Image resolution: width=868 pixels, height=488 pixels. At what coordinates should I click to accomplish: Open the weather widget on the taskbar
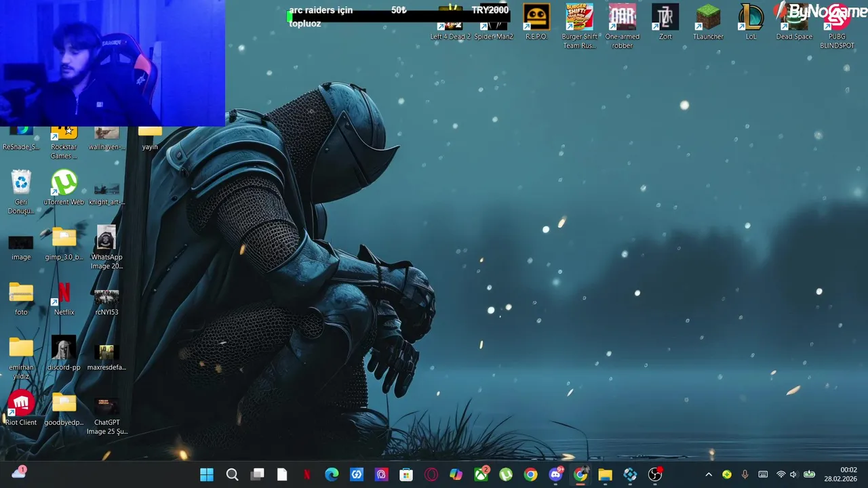tap(19, 473)
